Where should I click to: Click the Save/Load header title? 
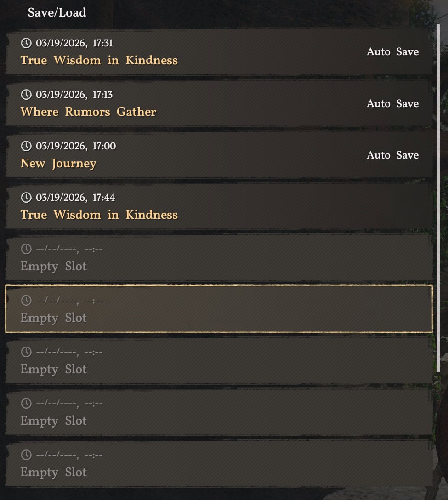57,12
